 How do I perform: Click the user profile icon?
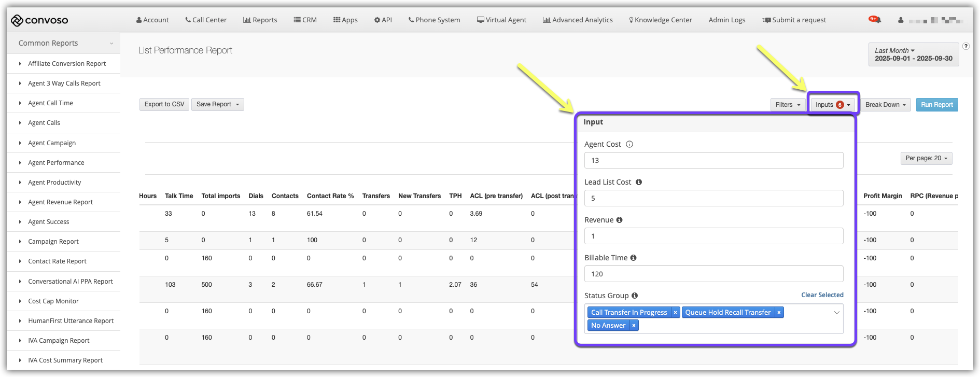click(x=901, y=20)
